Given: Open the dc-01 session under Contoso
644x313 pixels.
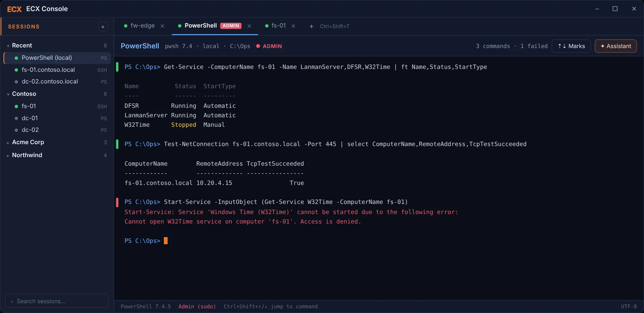Looking at the screenshot, I should (57, 118).
